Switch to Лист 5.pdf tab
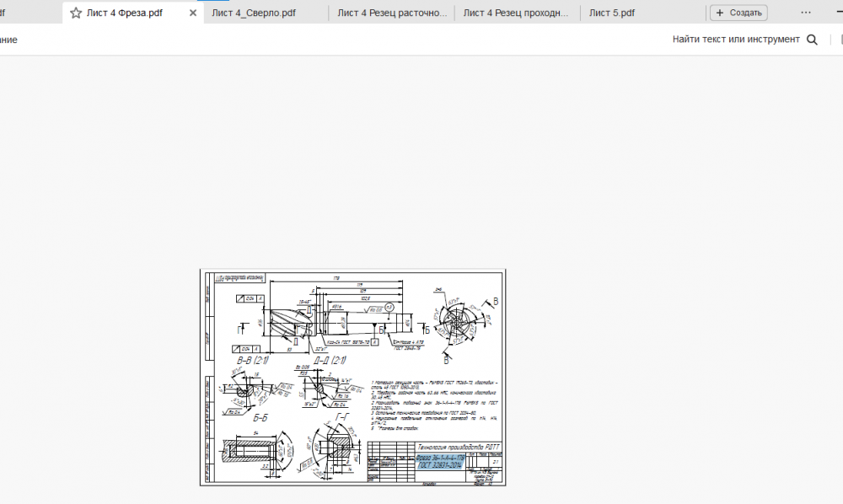Viewport: 843px width, 504px height. coord(612,13)
